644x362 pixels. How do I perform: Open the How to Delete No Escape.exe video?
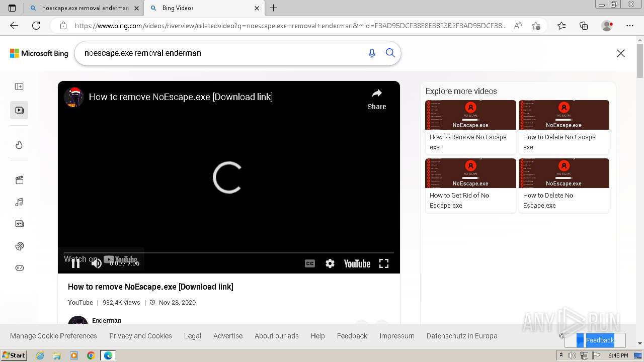click(x=564, y=186)
